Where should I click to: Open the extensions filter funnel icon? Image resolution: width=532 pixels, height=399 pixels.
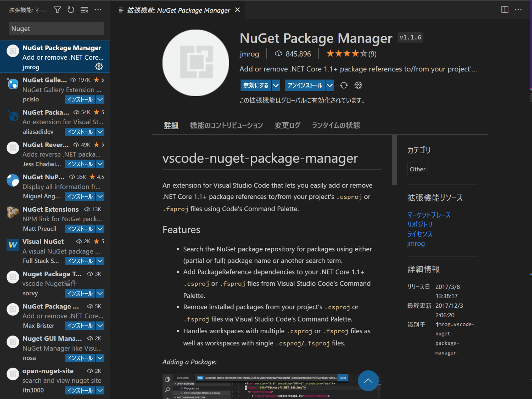click(57, 10)
